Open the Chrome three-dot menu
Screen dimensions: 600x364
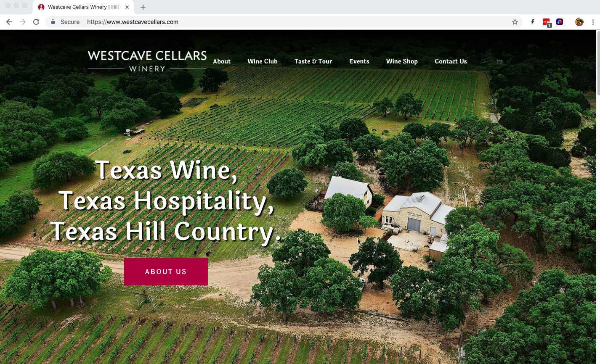tap(593, 22)
